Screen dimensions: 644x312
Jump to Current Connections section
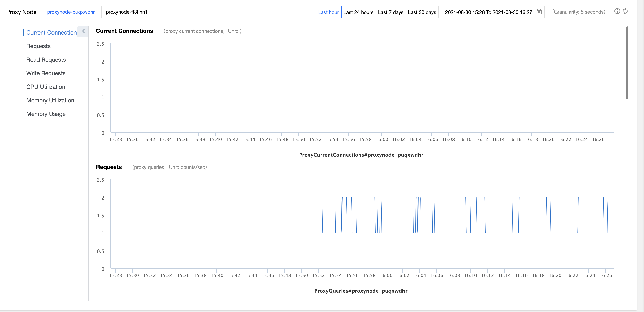[51, 32]
